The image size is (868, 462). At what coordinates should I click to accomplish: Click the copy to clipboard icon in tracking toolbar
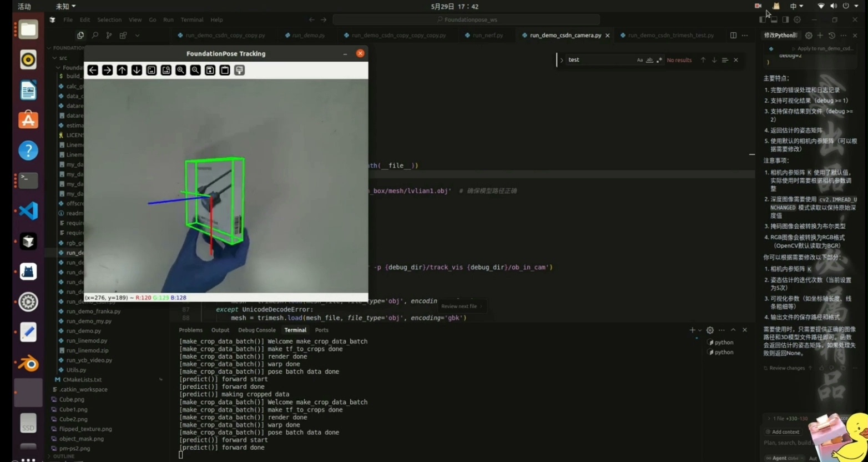coord(225,70)
